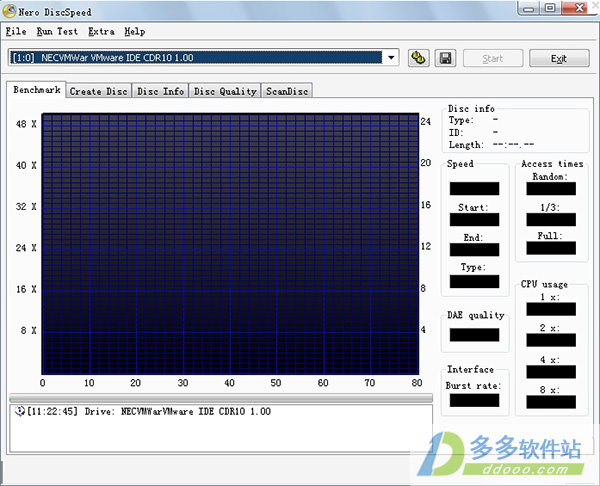Open the drive selection dropdown arrow
Screen dimensions: 600x486
click(x=391, y=58)
